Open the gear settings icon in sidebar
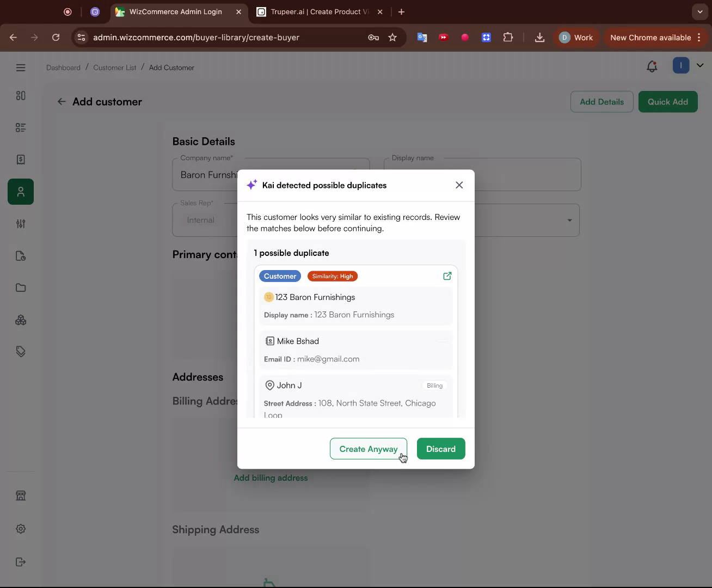 click(21, 529)
